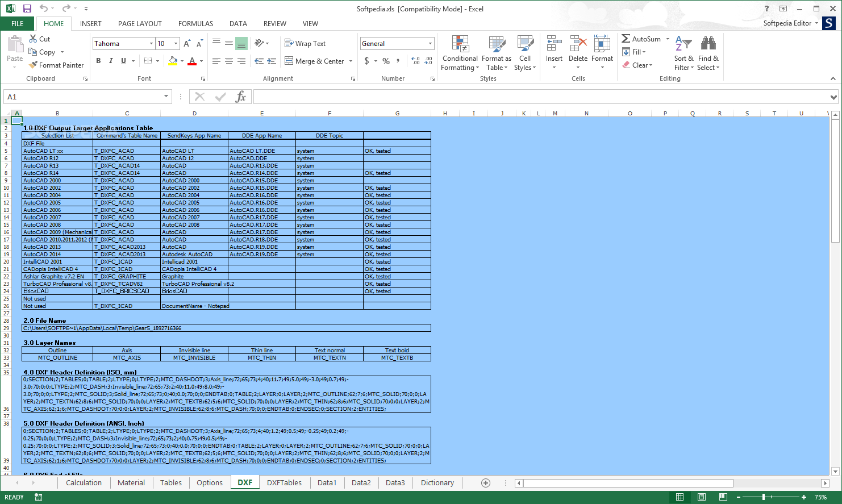Screen dimensions: 842x504
Task: Apply the yellow Fill Color
Action: click(173, 61)
